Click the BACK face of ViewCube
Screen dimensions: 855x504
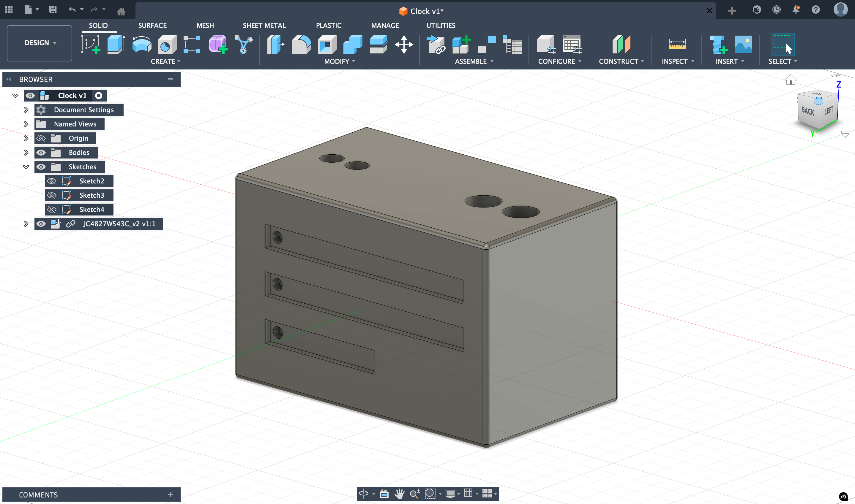pyautogui.click(x=808, y=111)
